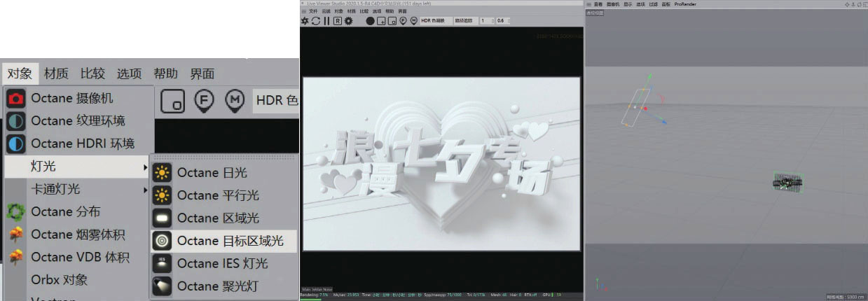
Task: Click 界面 in the enlarged menu bar
Action: [202, 73]
